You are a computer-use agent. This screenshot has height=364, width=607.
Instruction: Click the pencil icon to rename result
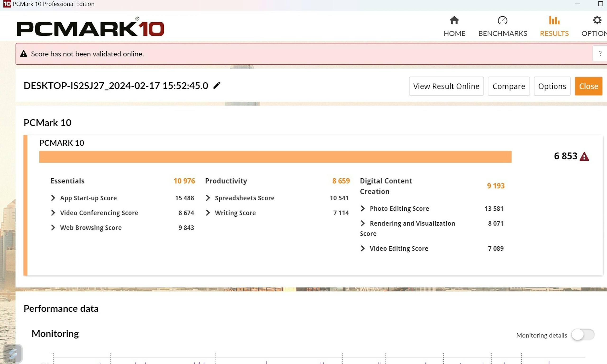coord(217,85)
